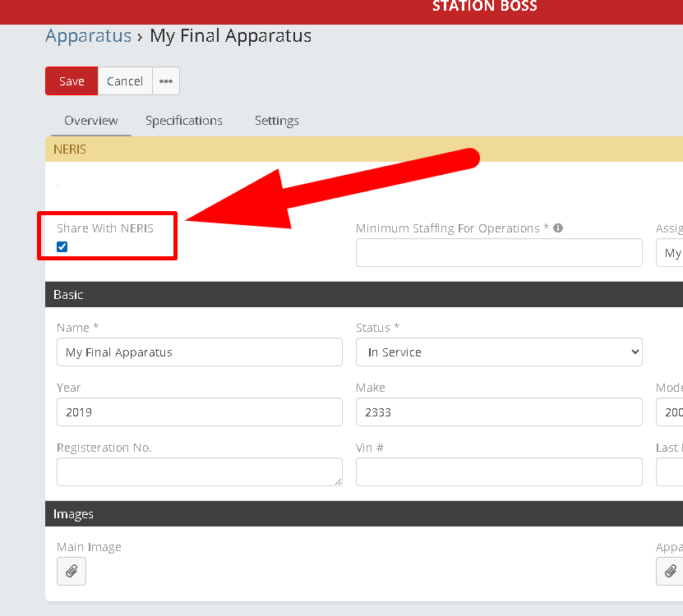
Task: Click the paperclip icon at the right edge
Action: 670,571
